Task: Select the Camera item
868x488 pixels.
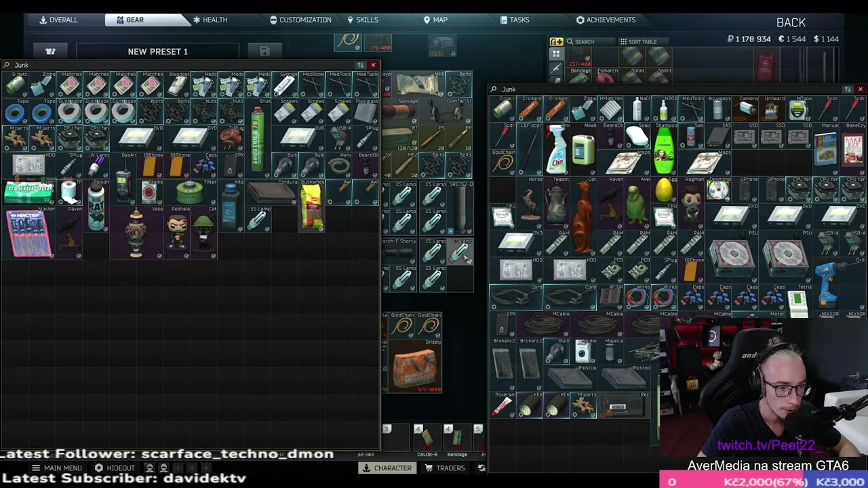Action: click(x=746, y=110)
